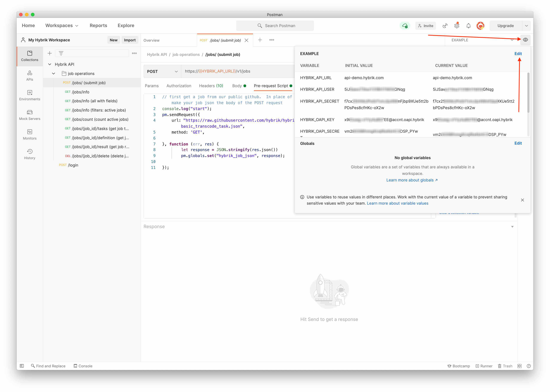
Task: Open the tab options three-dot menu
Action: pyautogui.click(x=272, y=40)
